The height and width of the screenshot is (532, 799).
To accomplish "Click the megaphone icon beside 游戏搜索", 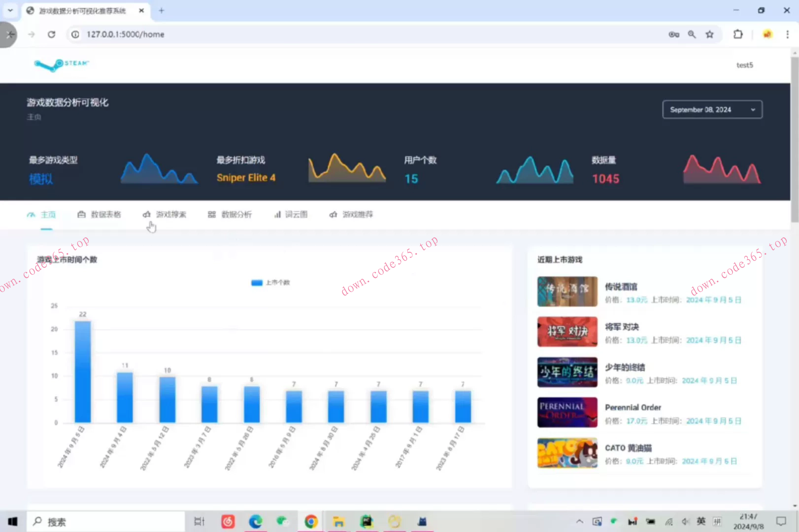I will [147, 215].
